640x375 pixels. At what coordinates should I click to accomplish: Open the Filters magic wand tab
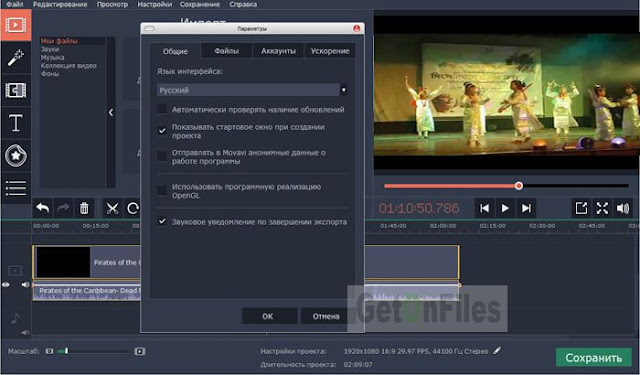pos(16,58)
